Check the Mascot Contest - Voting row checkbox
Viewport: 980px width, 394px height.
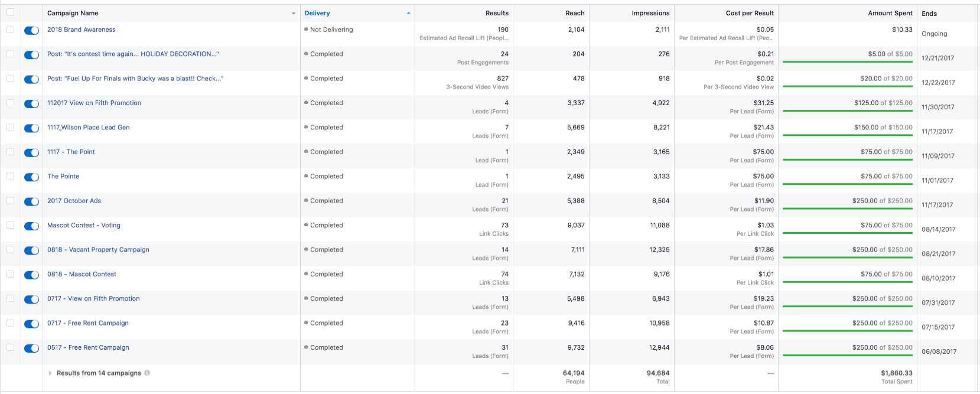click(11, 225)
